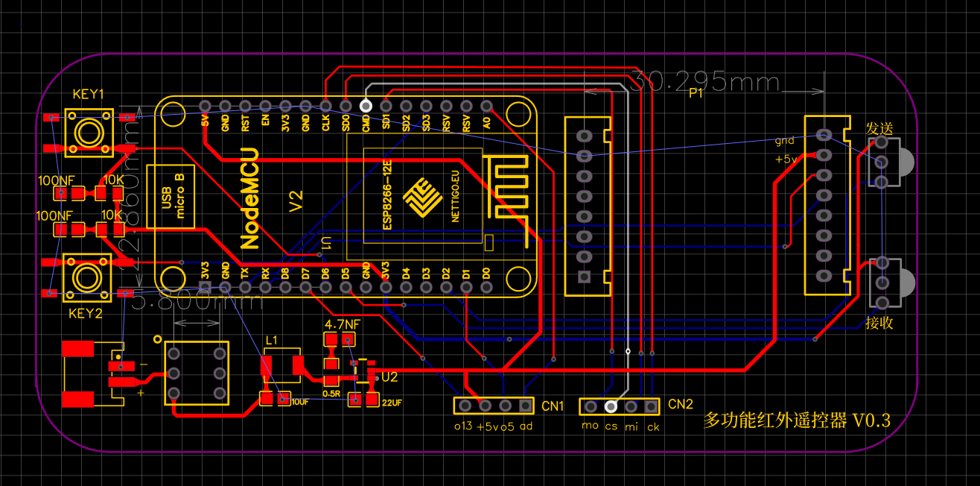Click the ESP8266-12E module logo

pos(421,198)
